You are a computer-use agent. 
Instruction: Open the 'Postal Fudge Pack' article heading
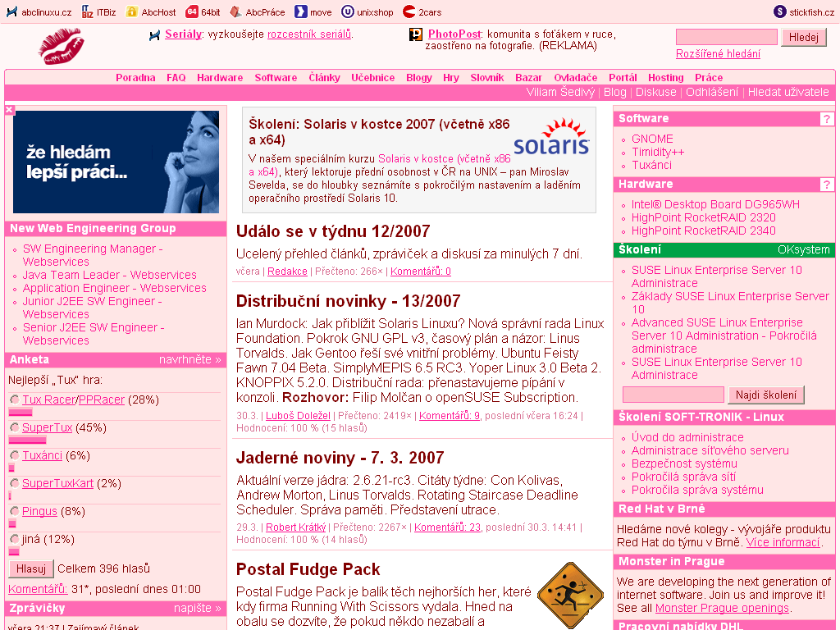point(308,569)
